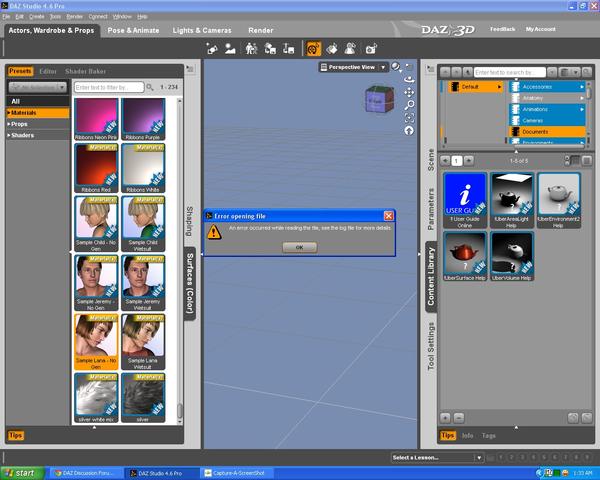Click the view cube in the viewport
Viewport: 600px width, 480px height.
[x=379, y=99]
